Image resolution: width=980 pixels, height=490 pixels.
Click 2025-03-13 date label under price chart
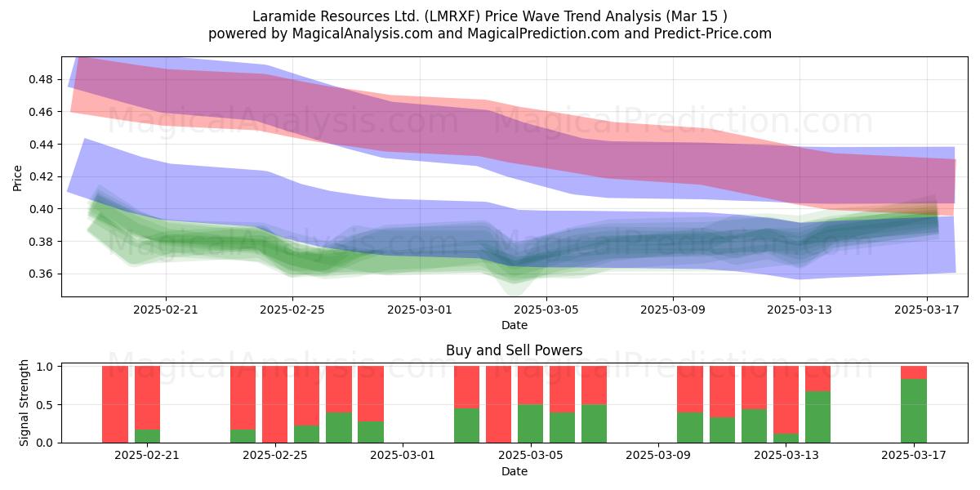[800, 310]
